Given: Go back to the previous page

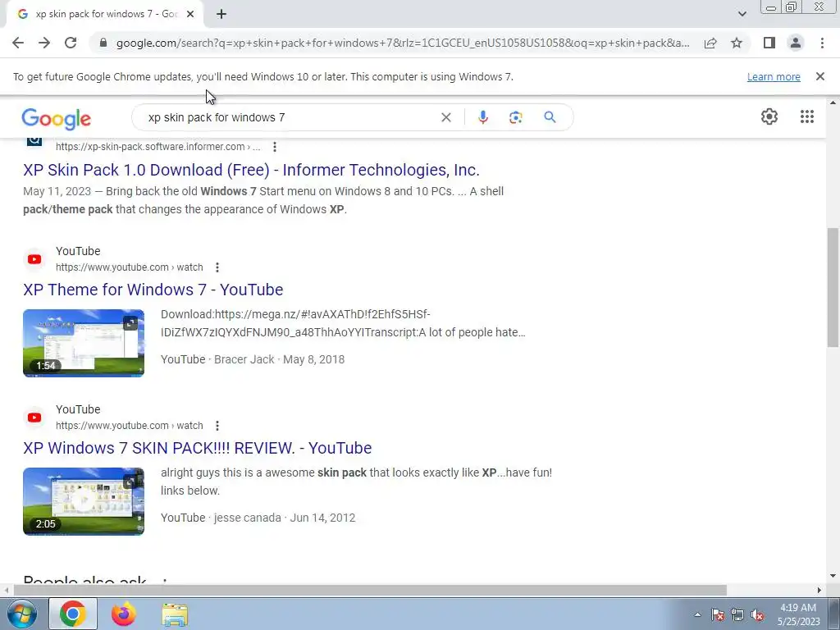Looking at the screenshot, I should pyautogui.click(x=18, y=43).
